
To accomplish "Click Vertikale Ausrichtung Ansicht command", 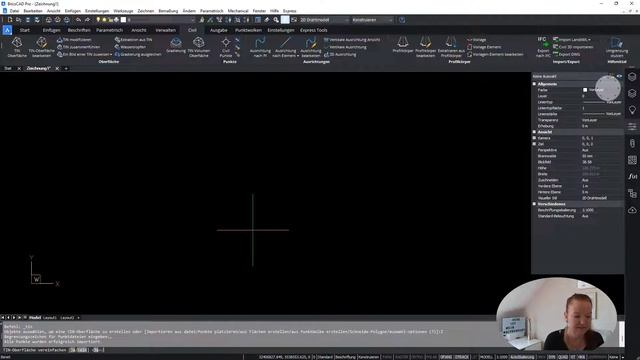I will 352,40.
